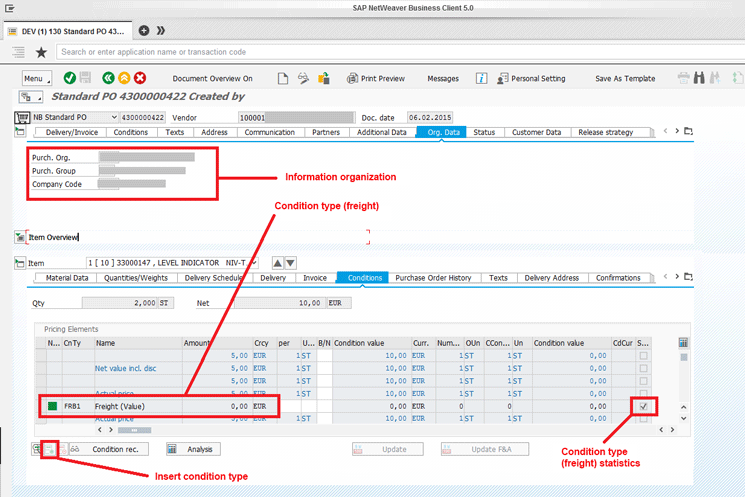Click the Condition rec. button
The width and height of the screenshot is (745, 497).
[x=107, y=449]
